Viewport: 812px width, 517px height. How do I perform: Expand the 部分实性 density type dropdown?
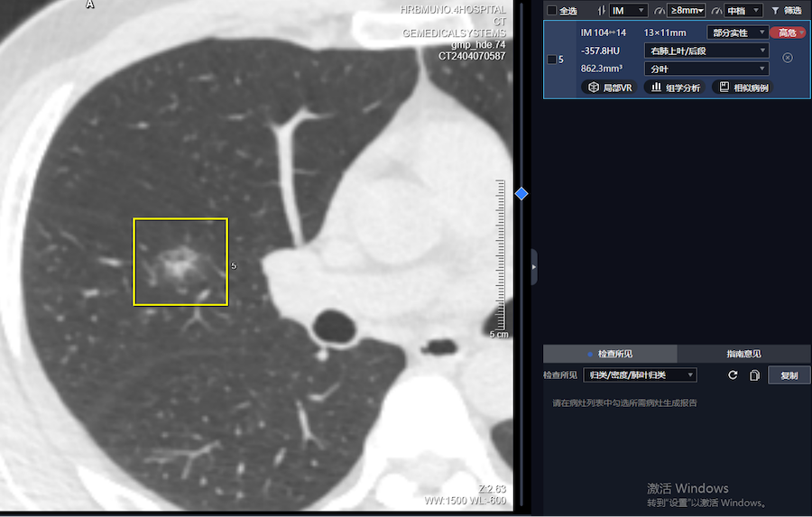[736, 32]
